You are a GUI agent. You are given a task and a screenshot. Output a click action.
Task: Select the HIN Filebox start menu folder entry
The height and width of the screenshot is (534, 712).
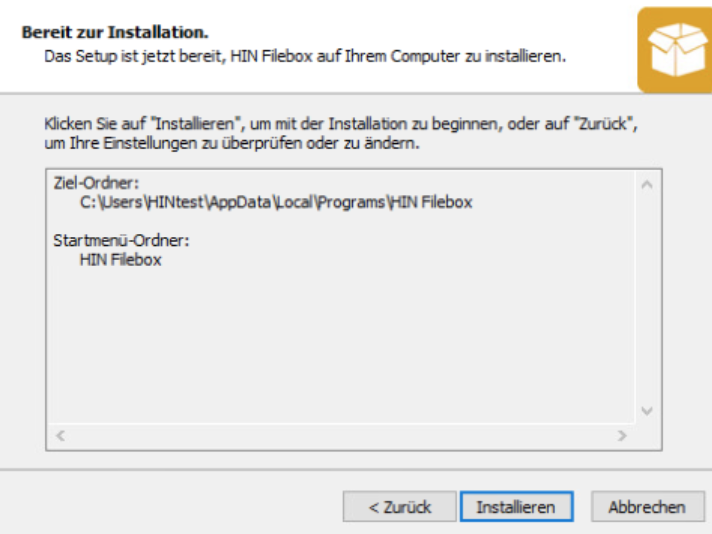[121, 260]
